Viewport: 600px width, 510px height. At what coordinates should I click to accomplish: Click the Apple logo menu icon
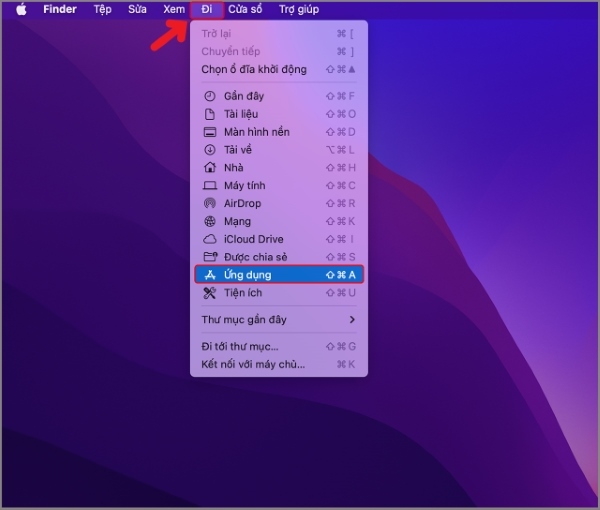(x=21, y=9)
